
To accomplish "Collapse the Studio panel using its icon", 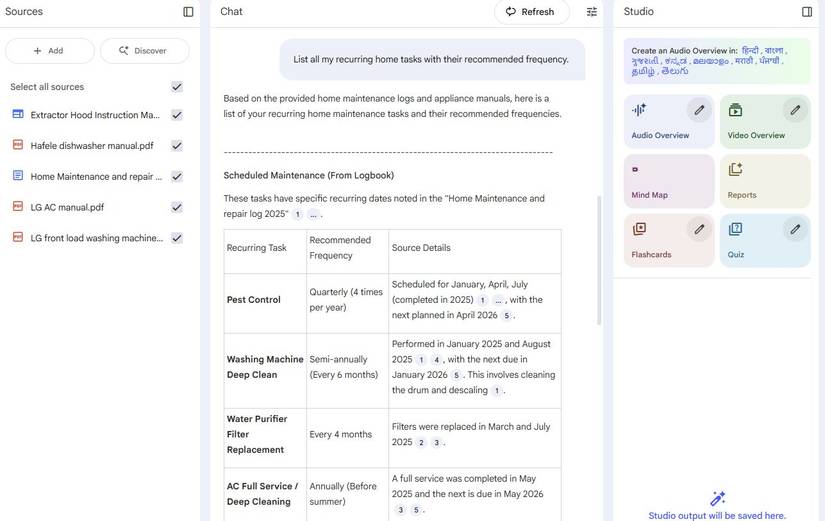I will coord(807,12).
